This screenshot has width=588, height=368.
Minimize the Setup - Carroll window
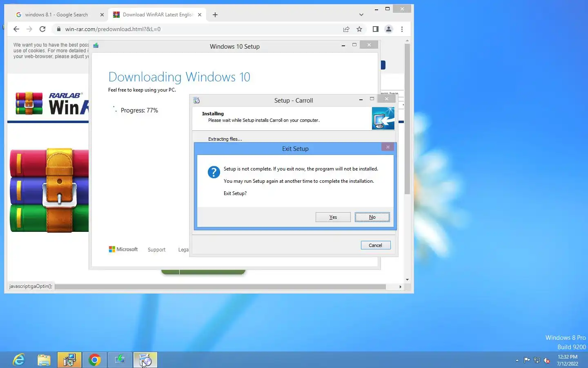point(361,99)
